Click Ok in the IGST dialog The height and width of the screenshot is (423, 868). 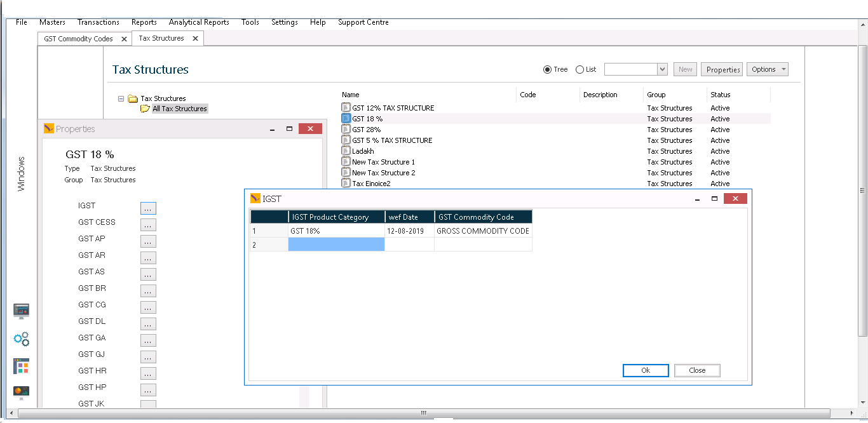point(646,370)
